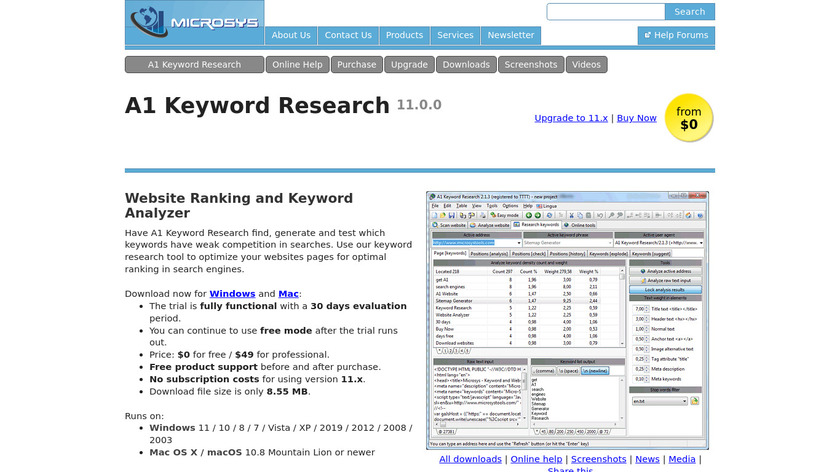The height and width of the screenshot is (472, 840).
Task: Open the Online help link below the screenshot
Action: pyautogui.click(x=536, y=459)
